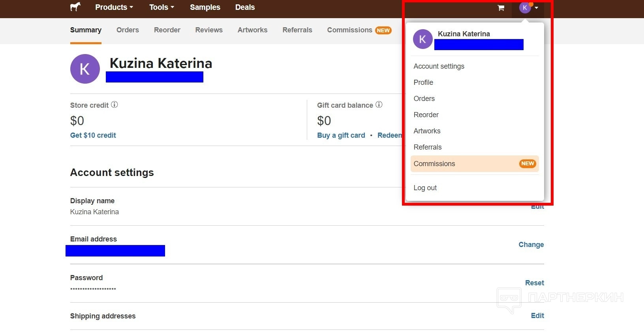
Task: Open the Deals navigation item
Action: tap(245, 7)
